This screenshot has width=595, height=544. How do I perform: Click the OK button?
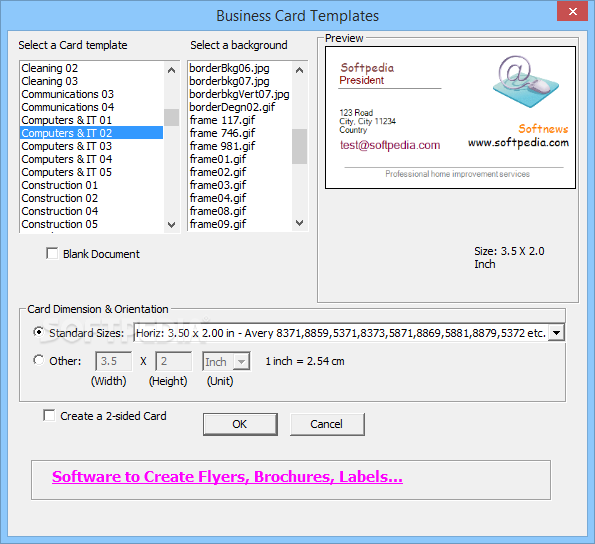(x=240, y=424)
